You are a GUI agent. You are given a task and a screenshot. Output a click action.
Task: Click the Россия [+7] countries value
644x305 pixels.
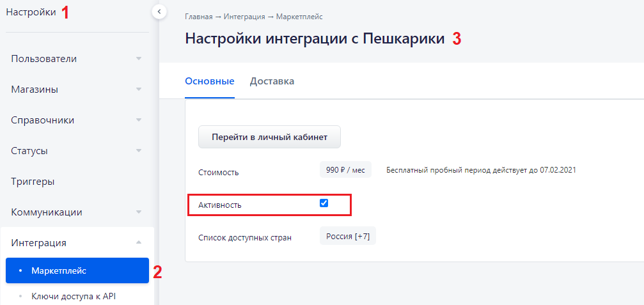pyautogui.click(x=348, y=236)
